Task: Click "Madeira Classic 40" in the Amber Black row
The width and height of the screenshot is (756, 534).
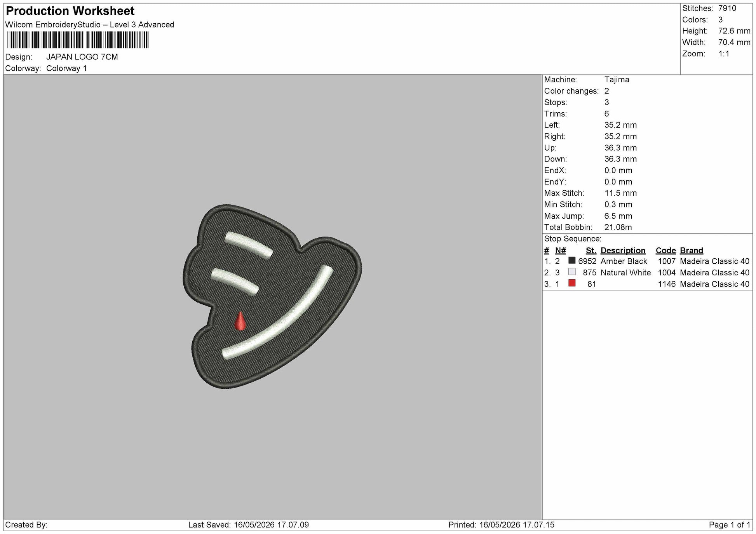Action: pyautogui.click(x=714, y=261)
